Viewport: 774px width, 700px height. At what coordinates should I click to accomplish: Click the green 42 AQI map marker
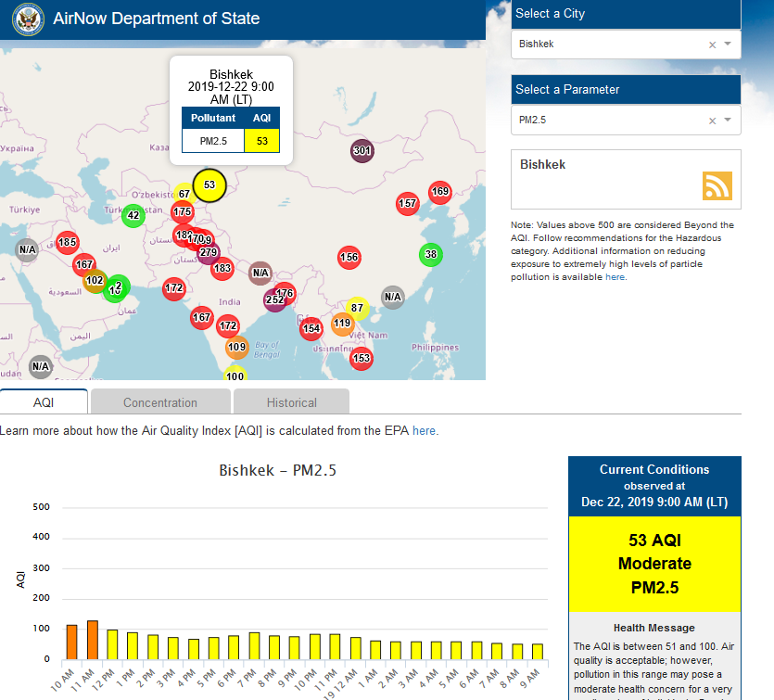133,215
